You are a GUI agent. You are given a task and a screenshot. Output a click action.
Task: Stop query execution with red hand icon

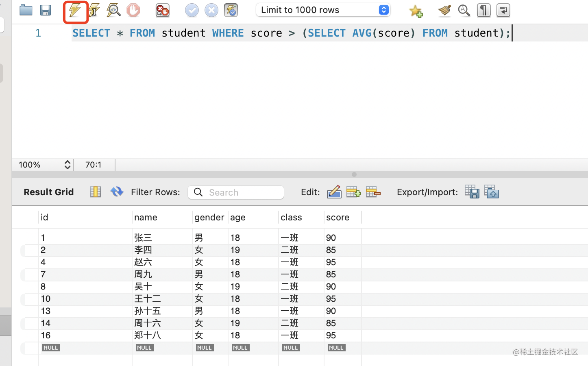(133, 10)
